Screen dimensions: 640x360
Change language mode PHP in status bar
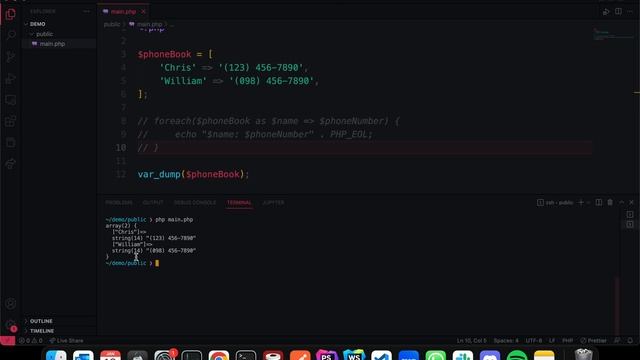567,340
